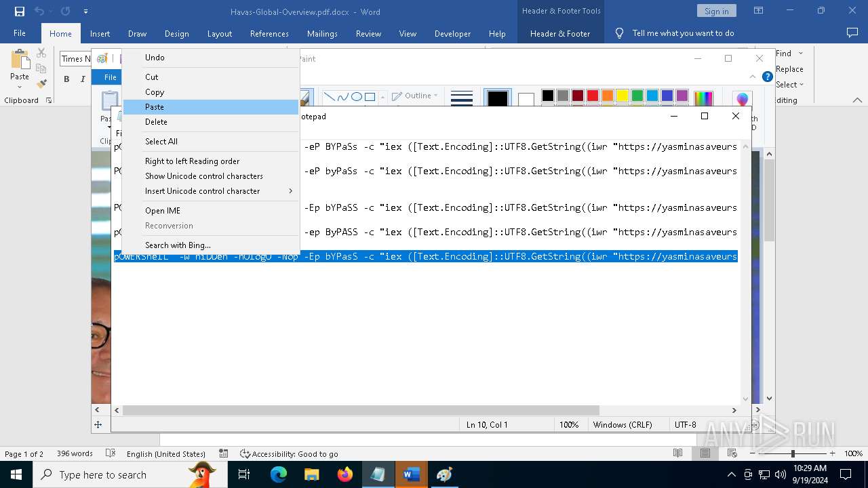The width and height of the screenshot is (868, 488).
Task: Choose Copy in the context menu
Action: click(211, 92)
